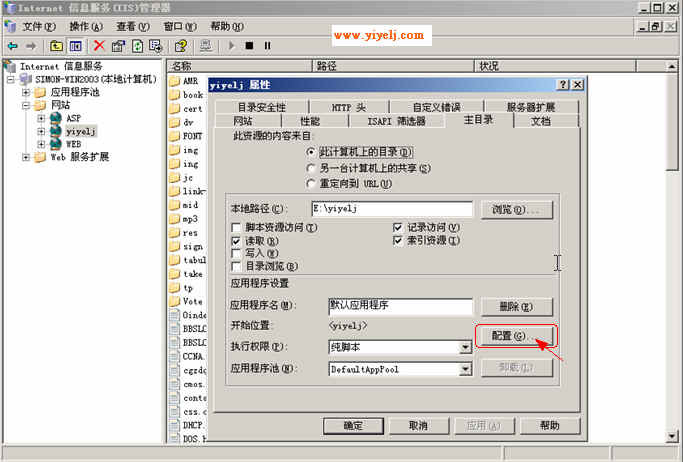This screenshot has height=462, width=683.
Task: Click the Forward arrow toolbar icon
Action: 31,46
